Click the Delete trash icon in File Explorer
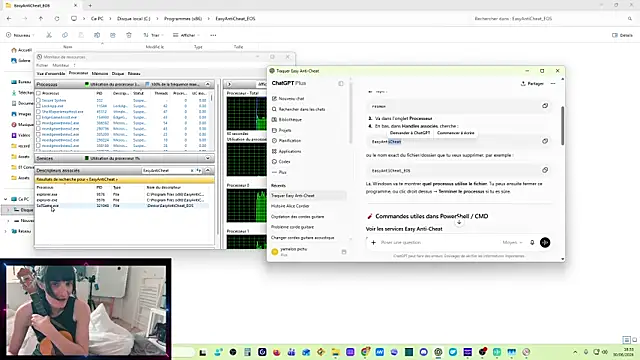This screenshot has height=360, width=640. tap(129, 35)
